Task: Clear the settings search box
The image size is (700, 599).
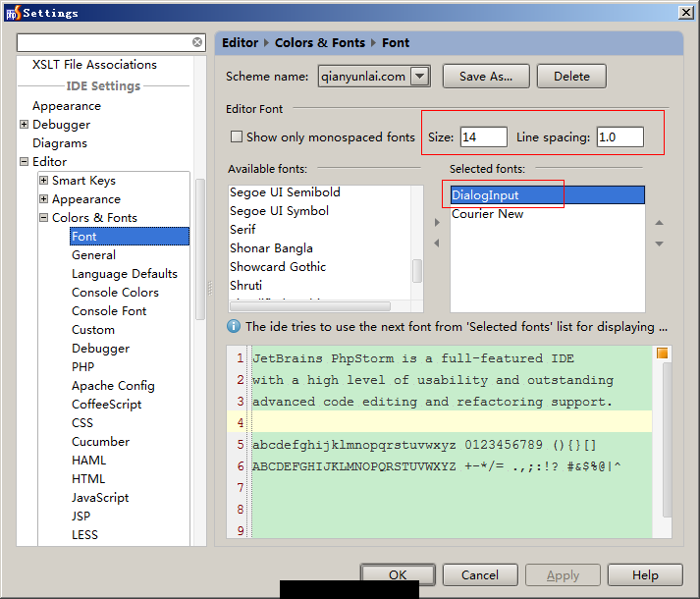Action: [x=197, y=42]
